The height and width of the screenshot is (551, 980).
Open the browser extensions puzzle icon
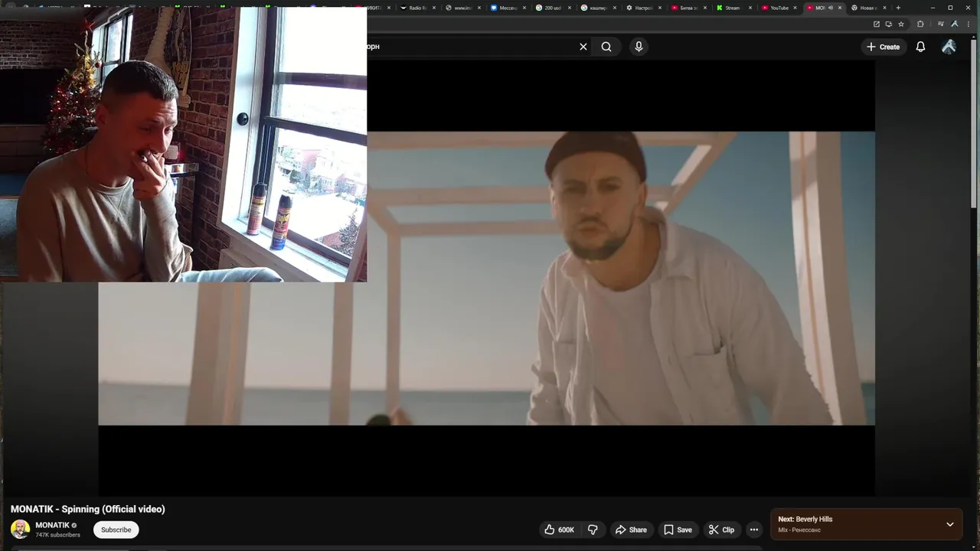(x=920, y=24)
